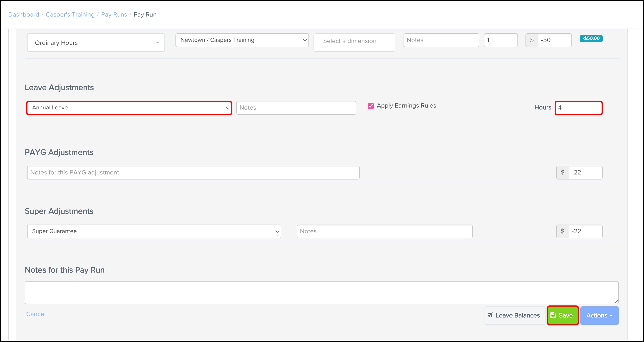Toggle Apply Earnings Rules checkbox
Screen dimensions: 644x342
[x=370, y=106]
